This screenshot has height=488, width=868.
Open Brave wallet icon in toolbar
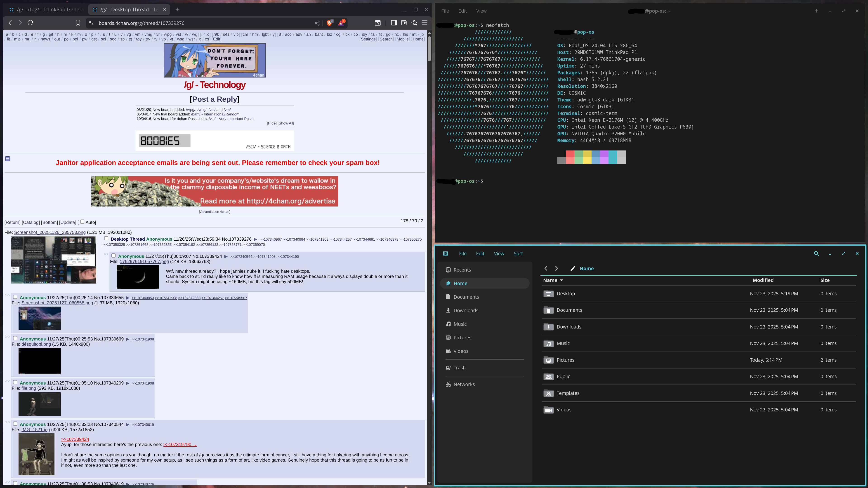(x=404, y=23)
